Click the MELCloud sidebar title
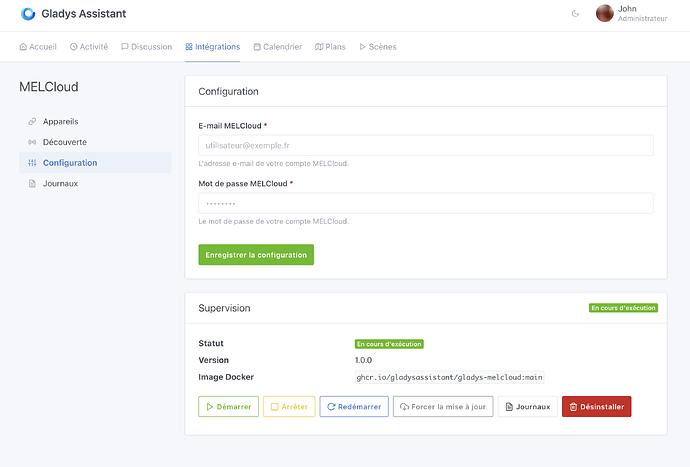This screenshot has width=690, height=467. coord(49,87)
